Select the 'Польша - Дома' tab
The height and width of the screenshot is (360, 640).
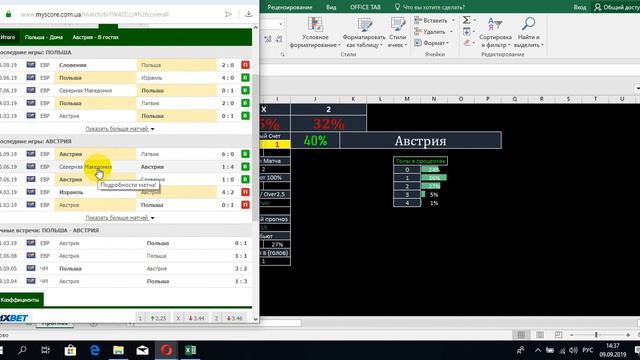(44, 37)
